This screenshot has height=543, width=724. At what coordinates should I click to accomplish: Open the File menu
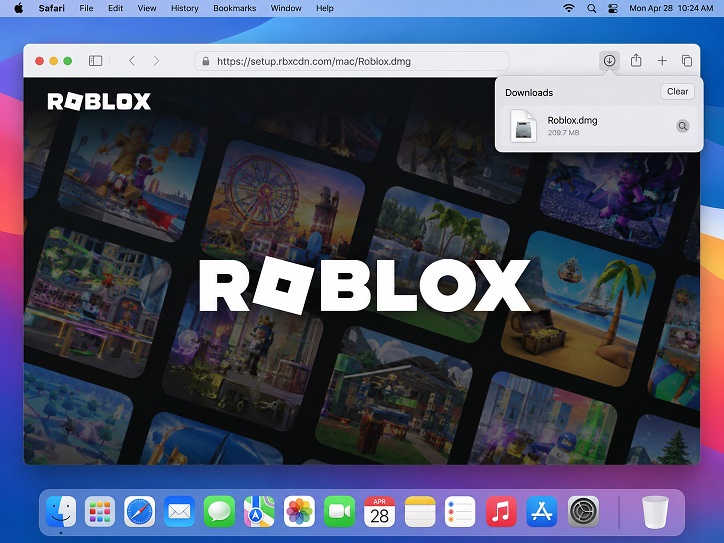click(x=86, y=8)
